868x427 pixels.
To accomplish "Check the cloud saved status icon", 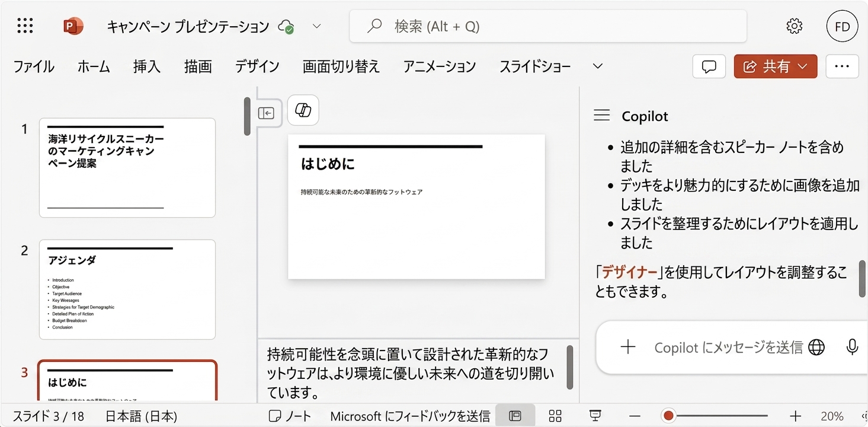I will coord(287,27).
